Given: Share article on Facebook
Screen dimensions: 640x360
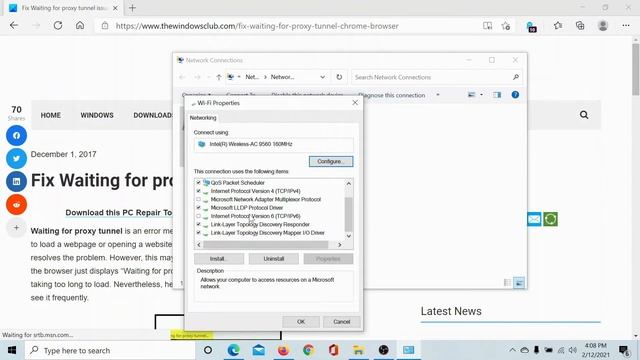Looking at the screenshot, I should tap(16, 136).
